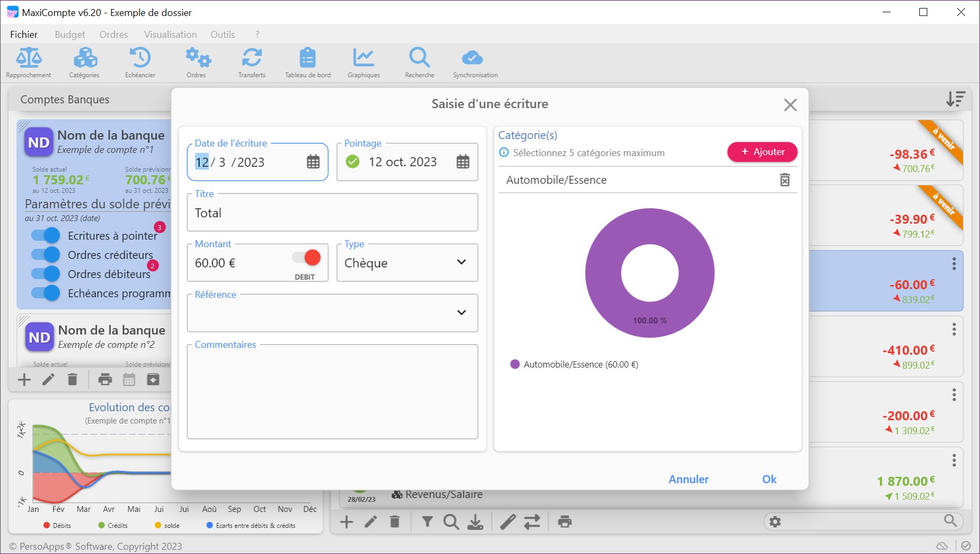The image size is (980, 554).
Task: Toggle the green Pointage checkmark
Action: click(353, 161)
